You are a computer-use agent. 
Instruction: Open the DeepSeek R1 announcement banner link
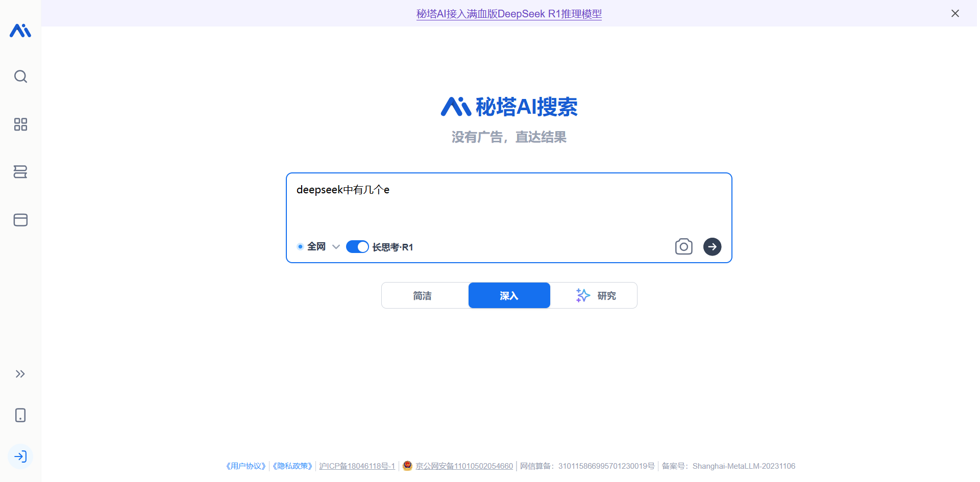[x=509, y=14]
